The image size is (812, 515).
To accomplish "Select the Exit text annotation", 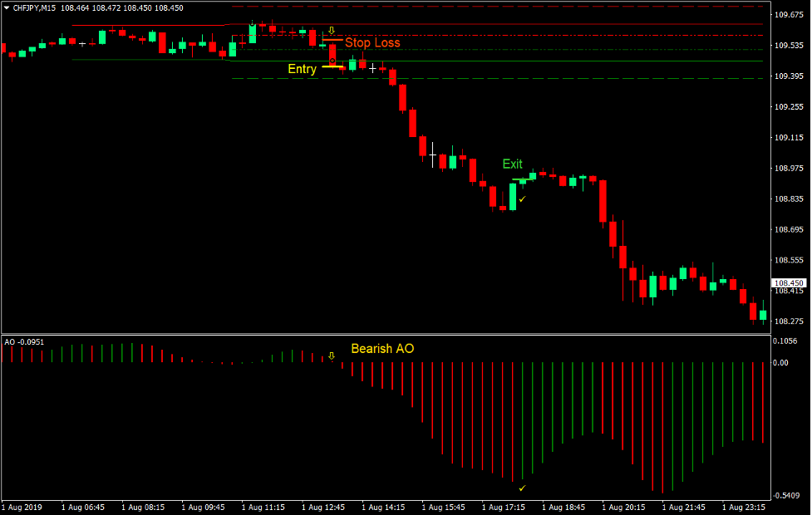I will 512,164.
